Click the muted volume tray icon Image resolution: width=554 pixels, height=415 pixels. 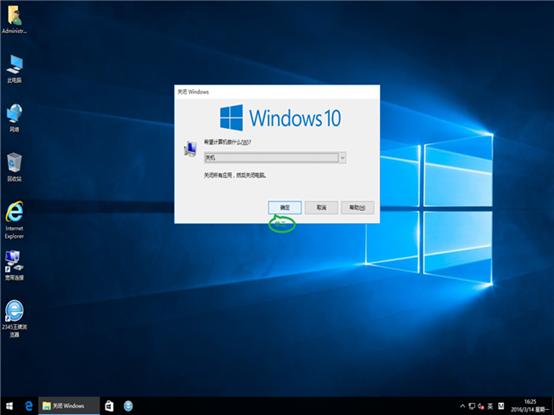click(481, 406)
